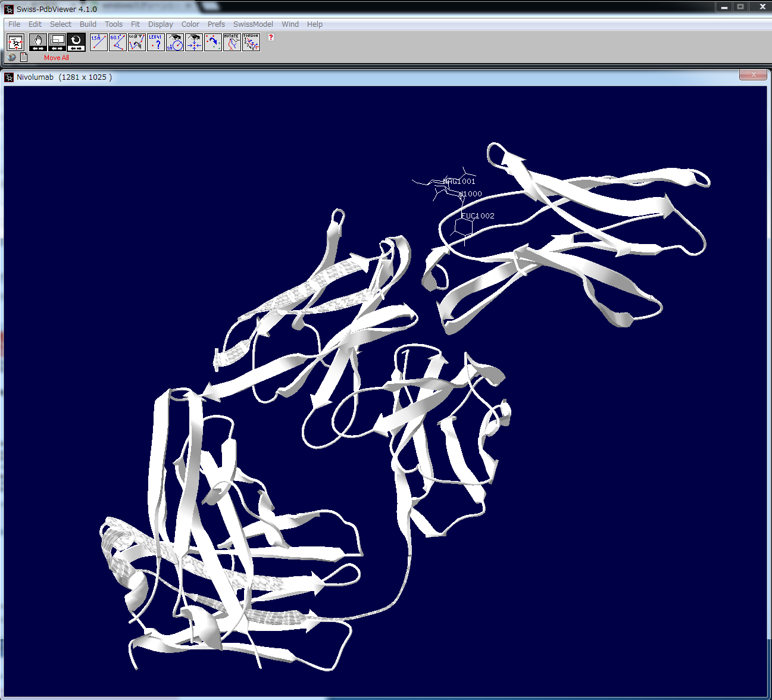
Task: Click the red question mark help icon
Action: coord(271,37)
